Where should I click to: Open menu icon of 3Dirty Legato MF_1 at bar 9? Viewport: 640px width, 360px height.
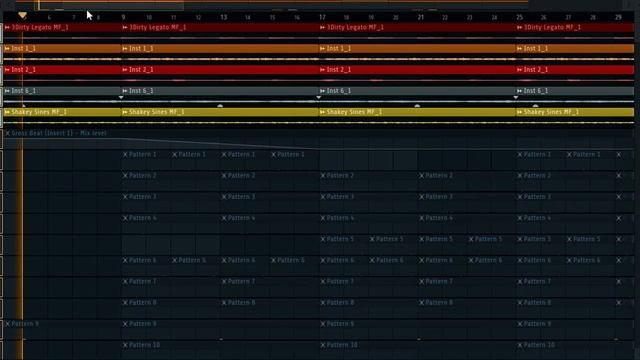pos(125,27)
